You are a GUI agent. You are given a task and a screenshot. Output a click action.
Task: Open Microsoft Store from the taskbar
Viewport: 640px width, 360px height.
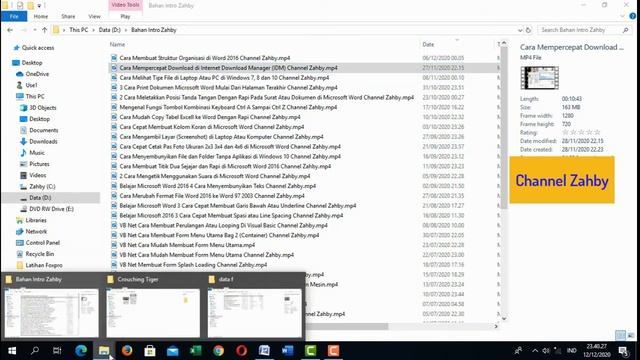(150, 351)
